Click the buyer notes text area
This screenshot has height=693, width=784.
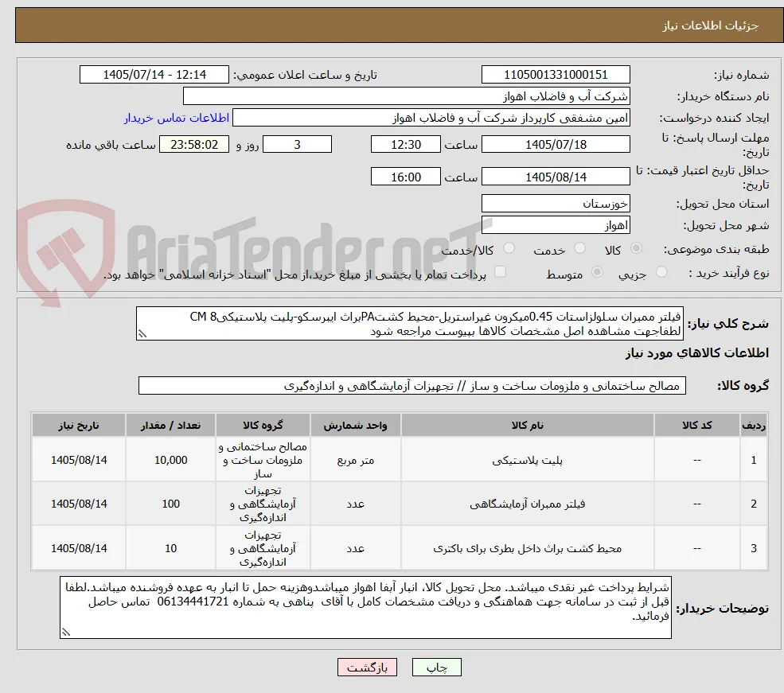click(x=365, y=608)
